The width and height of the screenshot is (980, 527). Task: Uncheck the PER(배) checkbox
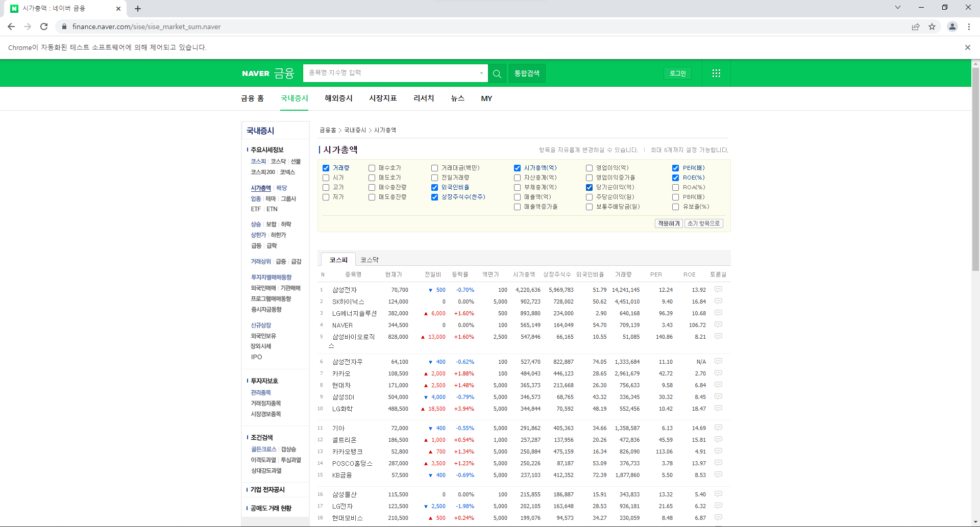[x=675, y=168]
